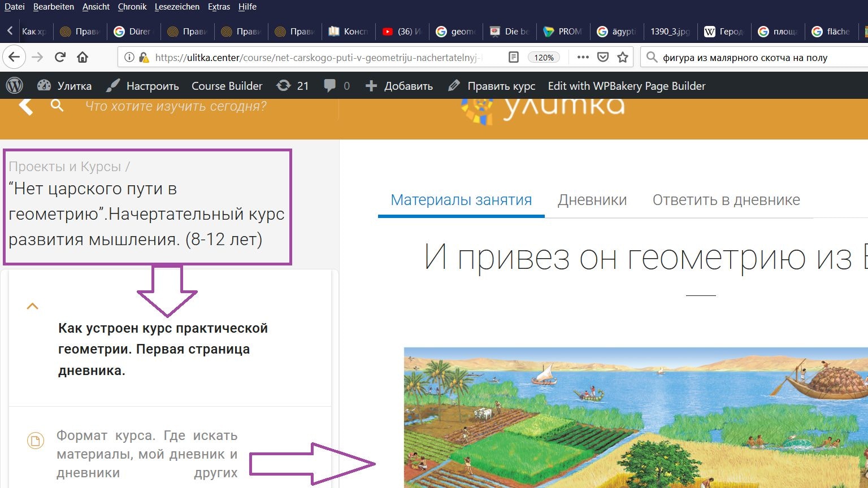Open the Extras menu

[219, 7]
